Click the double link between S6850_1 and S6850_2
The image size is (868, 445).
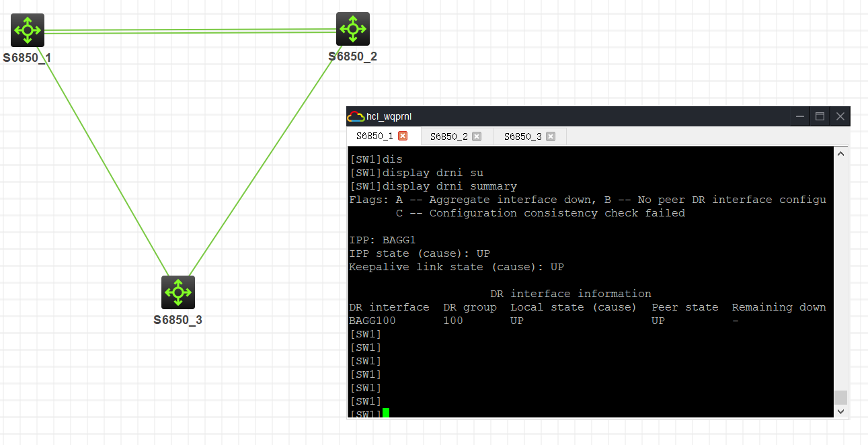pyautogui.click(x=190, y=31)
